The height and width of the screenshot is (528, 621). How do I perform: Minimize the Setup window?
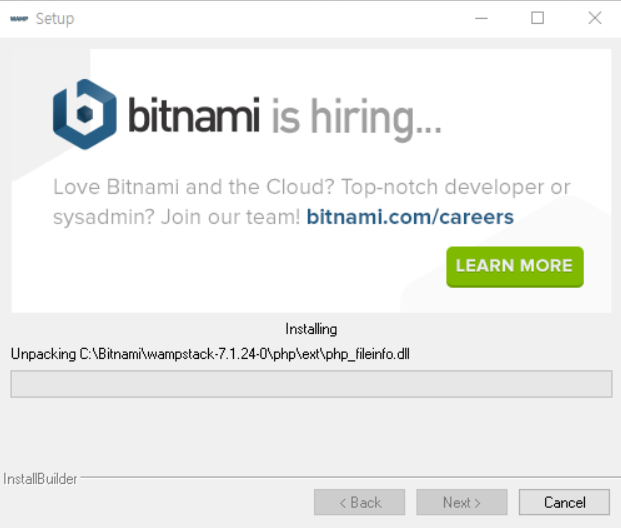click(481, 18)
